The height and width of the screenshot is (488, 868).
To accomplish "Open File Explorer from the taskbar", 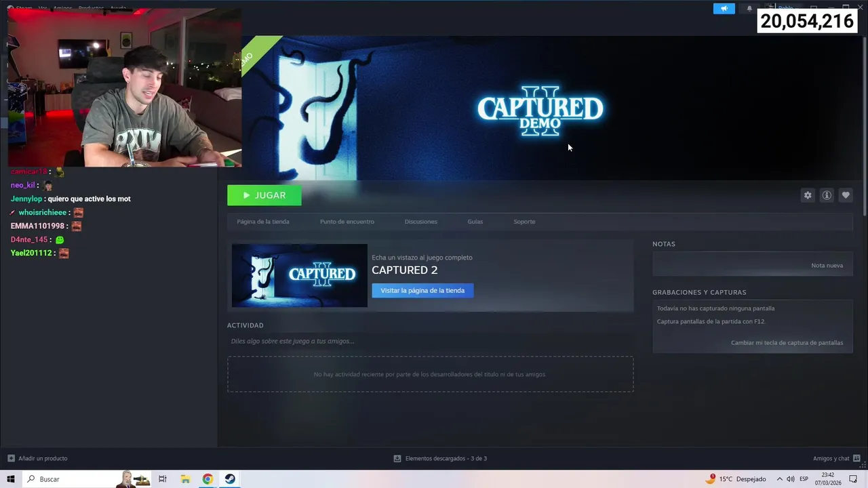I will click(185, 479).
